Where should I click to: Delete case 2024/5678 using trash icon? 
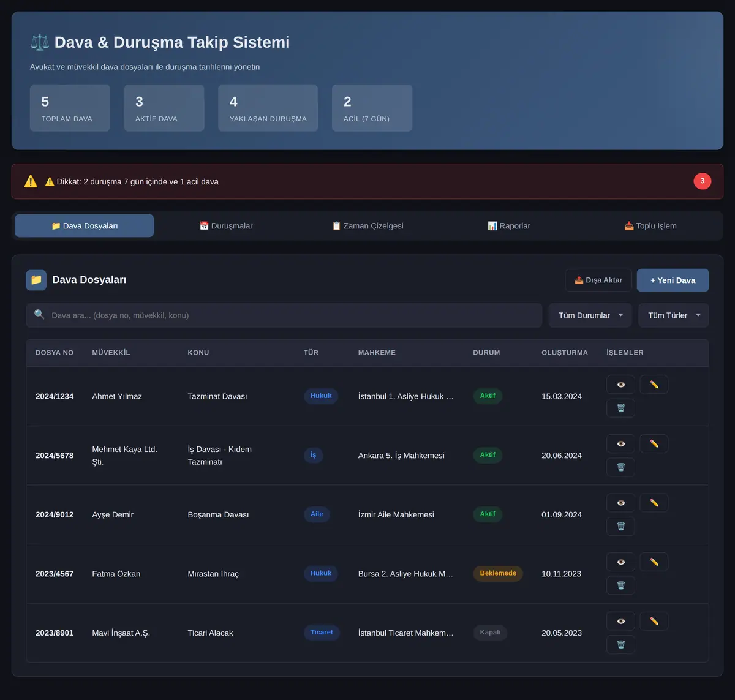620,467
